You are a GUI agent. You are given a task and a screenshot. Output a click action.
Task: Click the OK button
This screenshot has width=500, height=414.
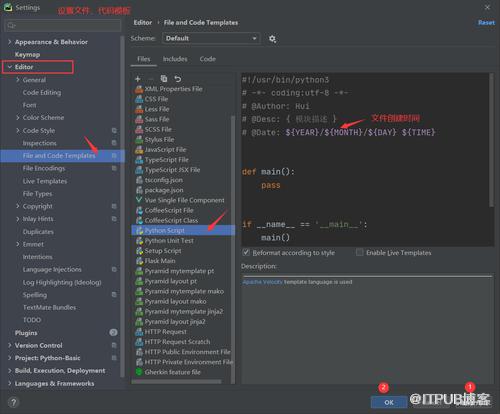click(x=389, y=402)
